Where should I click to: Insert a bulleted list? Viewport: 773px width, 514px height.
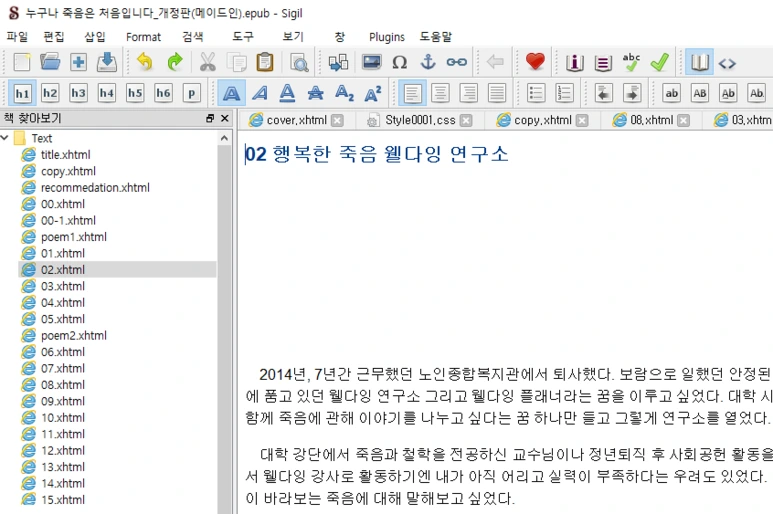coord(536,93)
